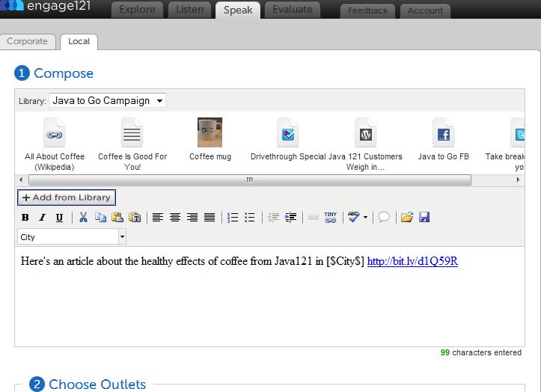Open the Library campaign dropdown

point(108,100)
